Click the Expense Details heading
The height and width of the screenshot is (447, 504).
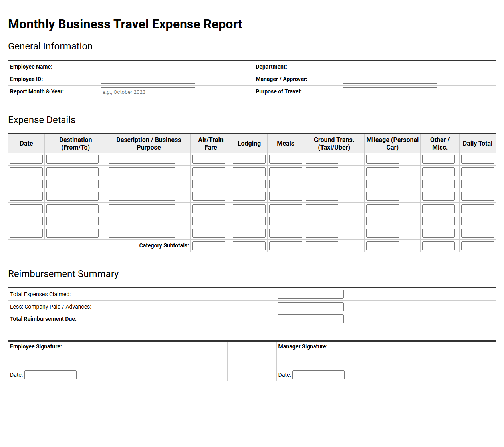[x=42, y=120]
